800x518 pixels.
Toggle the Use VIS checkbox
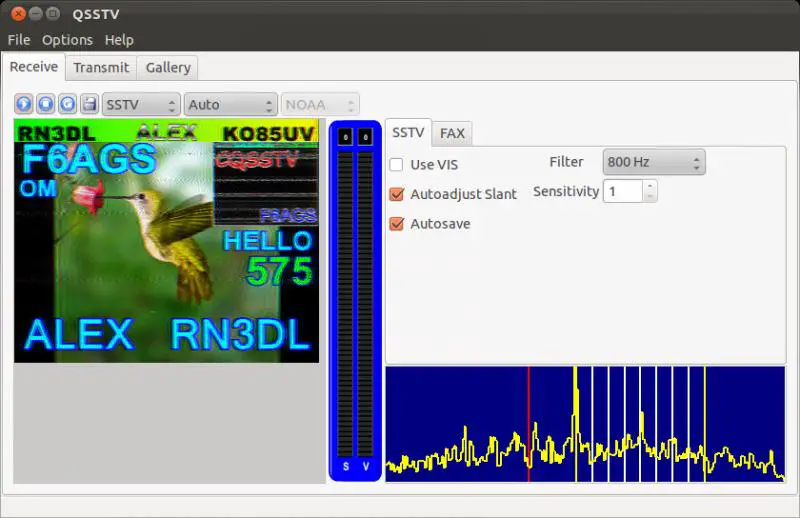tap(396, 165)
